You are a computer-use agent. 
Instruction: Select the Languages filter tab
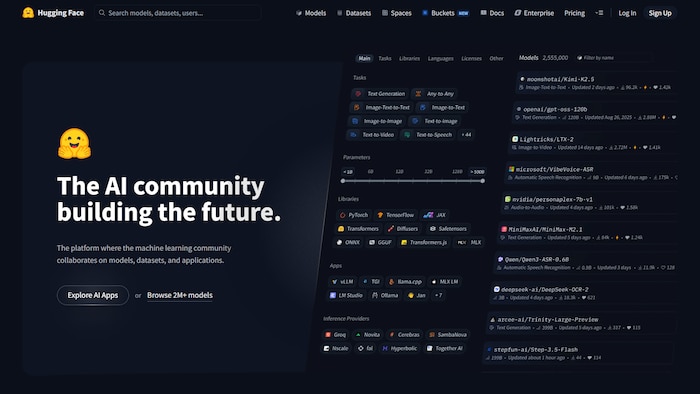tap(441, 58)
